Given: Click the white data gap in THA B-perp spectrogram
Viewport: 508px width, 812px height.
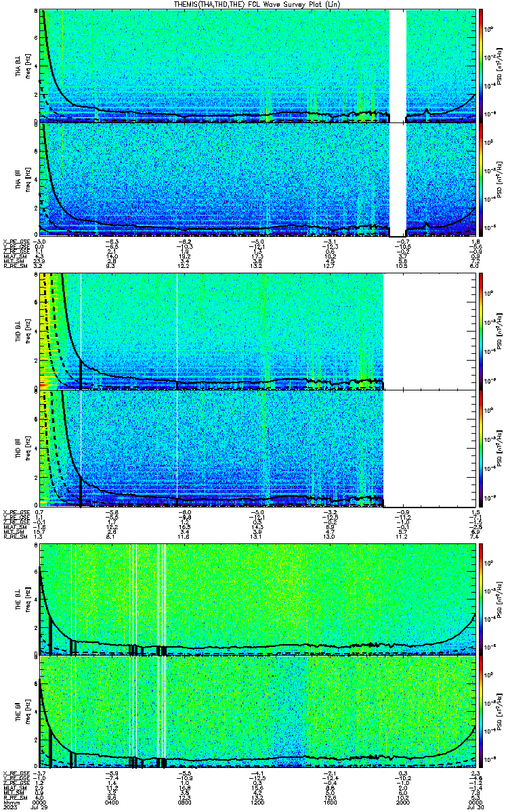Looking at the screenshot, I should pyautogui.click(x=398, y=65).
